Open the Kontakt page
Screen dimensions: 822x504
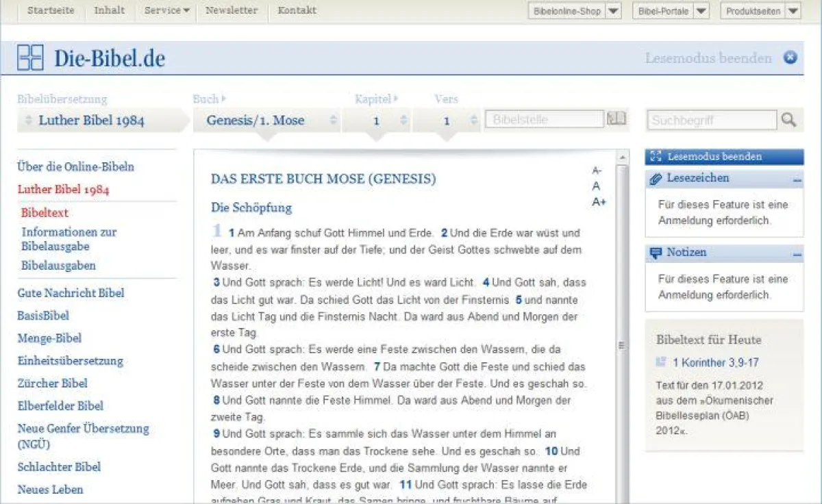tap(297, 10)
